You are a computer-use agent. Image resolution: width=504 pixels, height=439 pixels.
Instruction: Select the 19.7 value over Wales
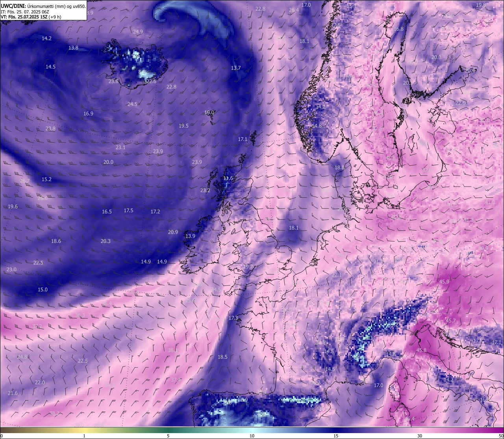pyautogui.click(x=248, y=267)
